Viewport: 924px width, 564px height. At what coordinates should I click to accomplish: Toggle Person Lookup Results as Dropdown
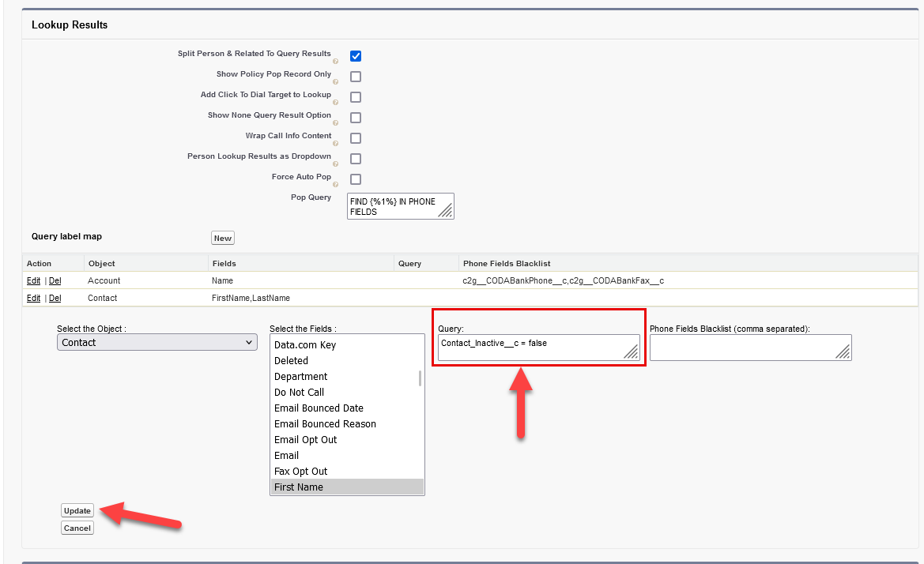[x=356, y=159]
